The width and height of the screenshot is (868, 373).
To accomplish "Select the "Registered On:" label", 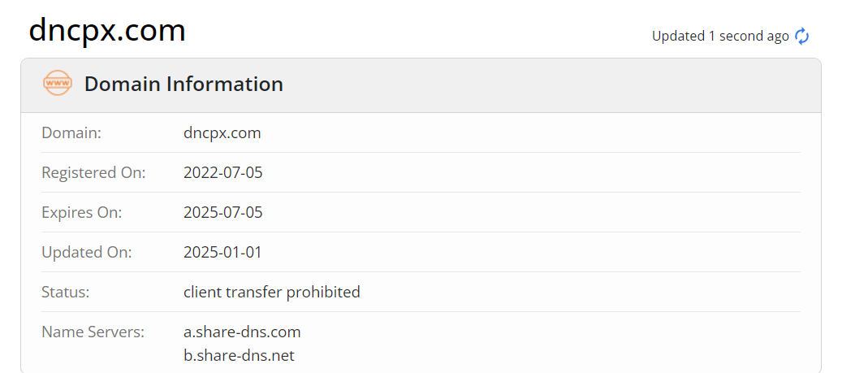I will pyautogui.click(x=93, y=172).
